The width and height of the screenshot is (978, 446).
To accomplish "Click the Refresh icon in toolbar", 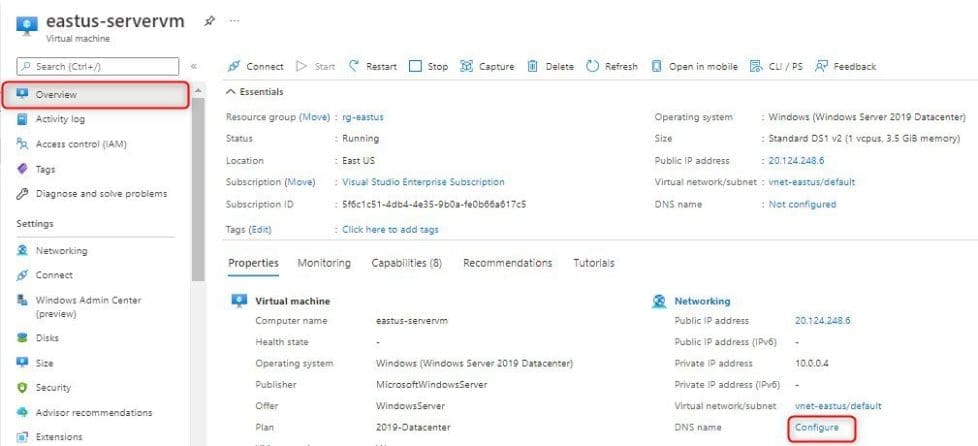I will pos(593,66).
